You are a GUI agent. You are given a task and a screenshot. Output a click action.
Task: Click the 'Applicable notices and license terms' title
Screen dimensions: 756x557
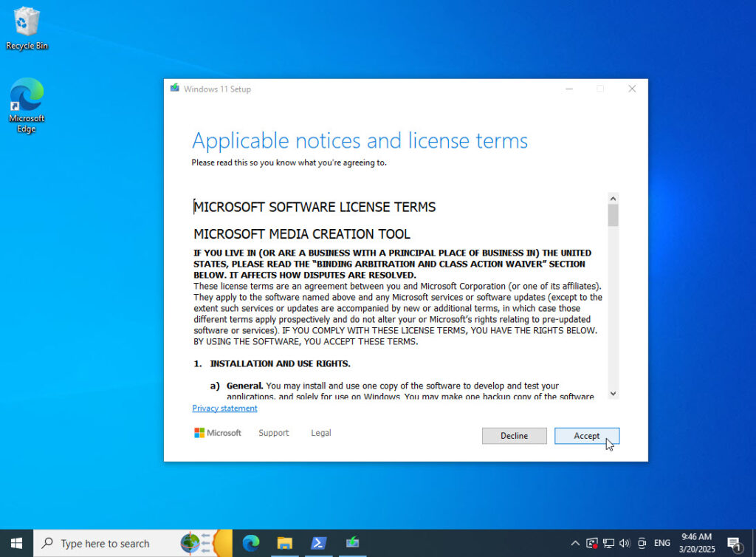point(360,141)
